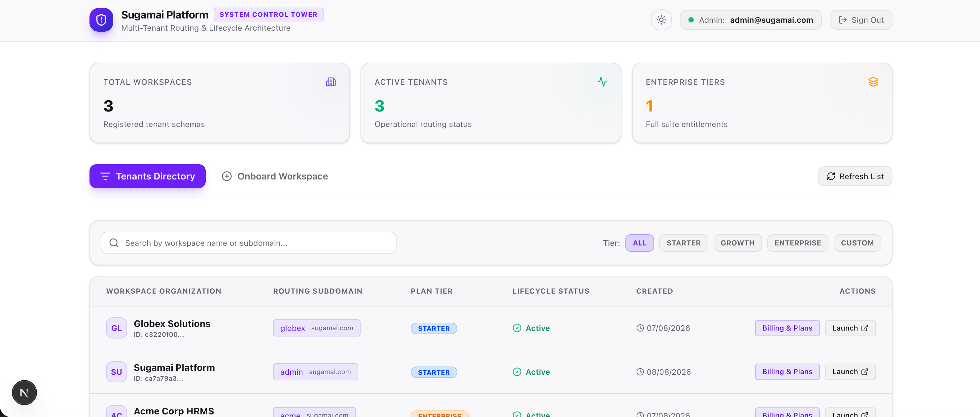Image resolution: width=980 pixels, height=417 pixels.
Task: Click the STARTER badge in Globex Solutions row
Action: coord(434,329)
